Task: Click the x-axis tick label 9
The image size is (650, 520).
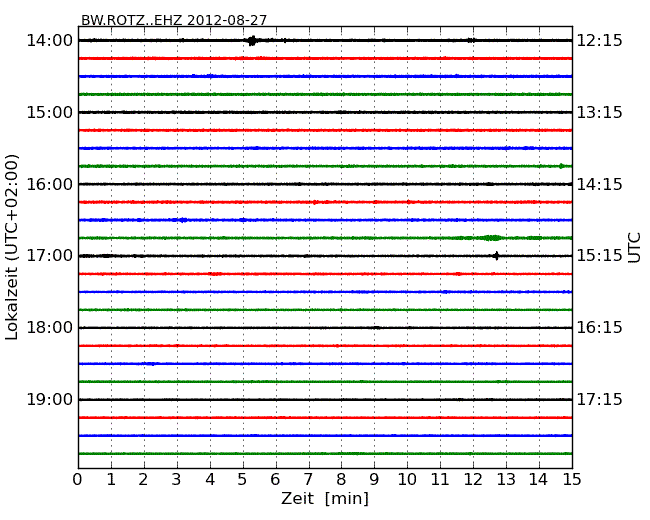Action: click(374, 480)
